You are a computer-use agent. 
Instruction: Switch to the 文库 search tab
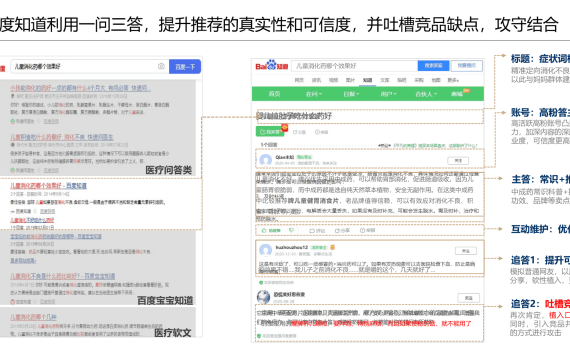[x=385, y=80]
